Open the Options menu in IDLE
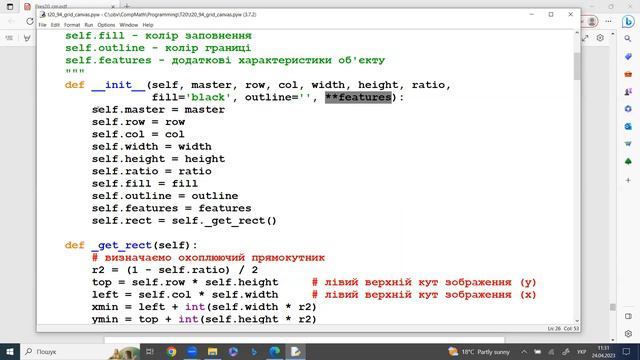 tap(106, 25)
